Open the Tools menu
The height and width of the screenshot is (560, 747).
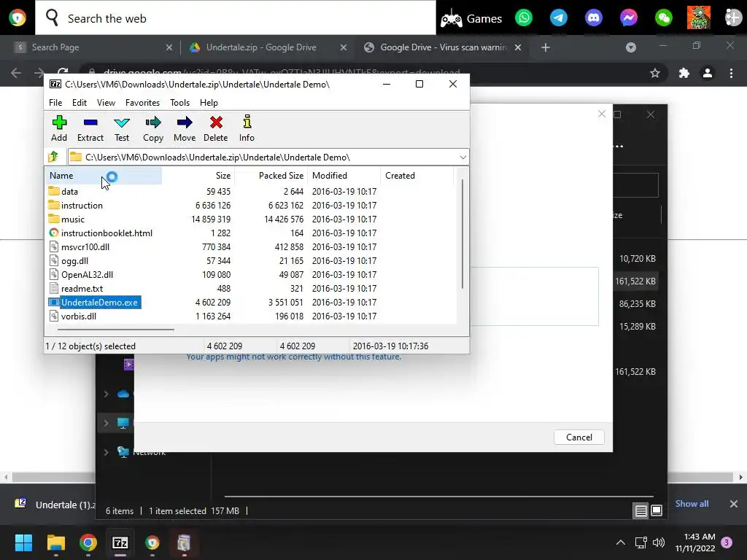click(179, 102)
